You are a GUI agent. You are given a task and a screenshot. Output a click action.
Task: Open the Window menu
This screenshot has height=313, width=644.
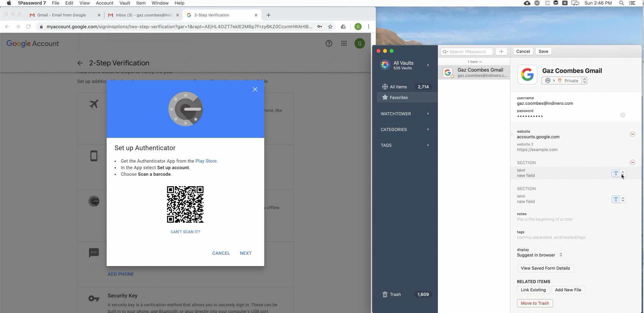[160, 3]
